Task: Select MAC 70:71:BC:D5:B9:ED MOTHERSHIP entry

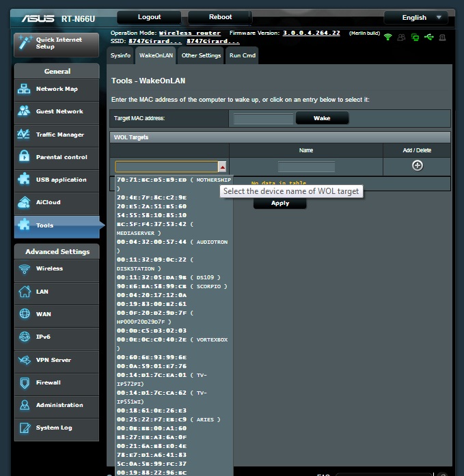Action: [x=174, y=184]
